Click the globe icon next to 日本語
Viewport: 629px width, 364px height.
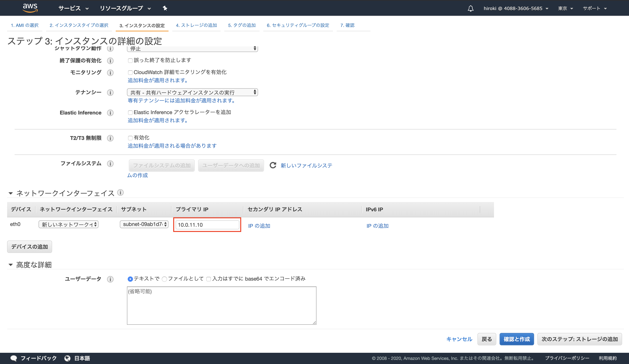coord(68,358)
